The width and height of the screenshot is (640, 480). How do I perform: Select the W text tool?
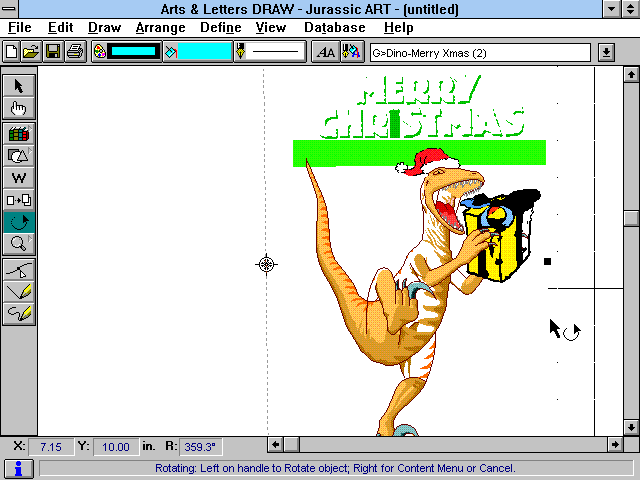point(19,177)
